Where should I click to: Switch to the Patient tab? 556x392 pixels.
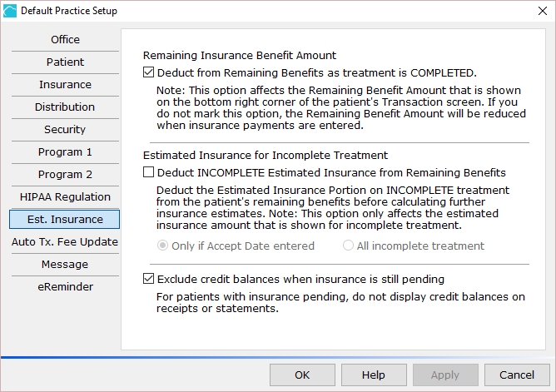click(65, 62)
